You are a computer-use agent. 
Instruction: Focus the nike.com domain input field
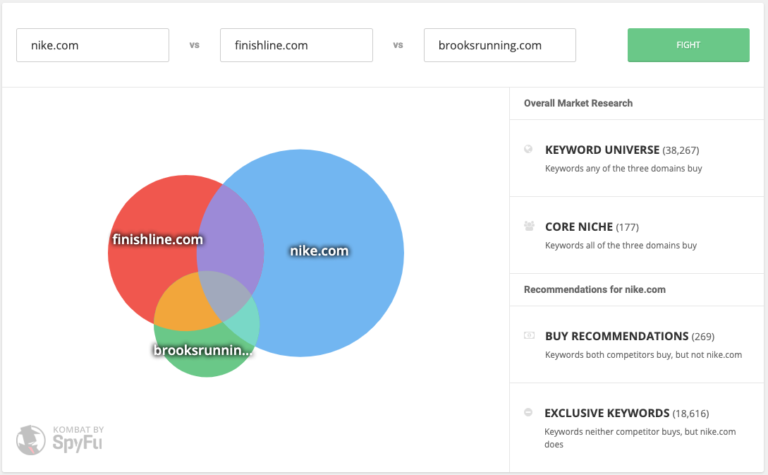click(92, 45)
